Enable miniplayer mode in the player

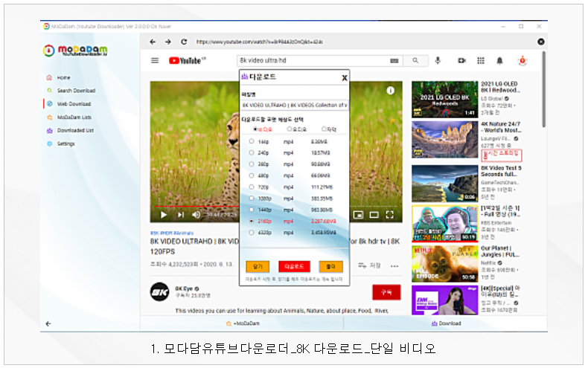pos(359,215)
